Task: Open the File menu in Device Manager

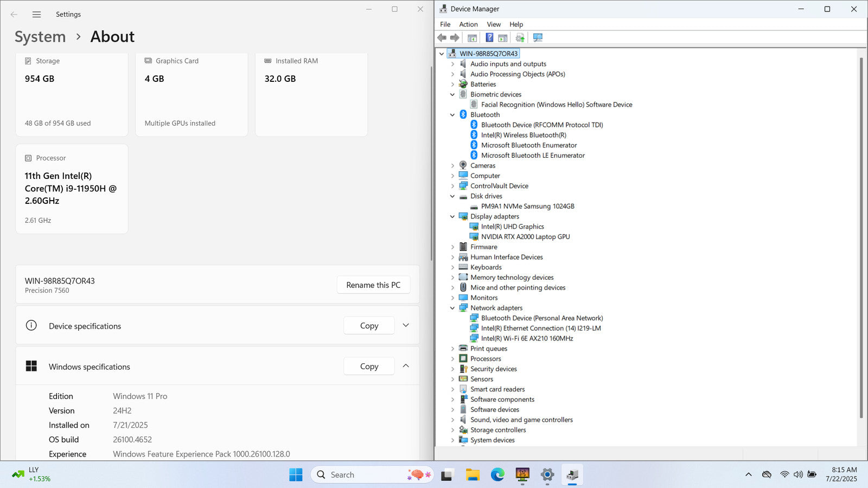Action: click(x=445, y=24)
